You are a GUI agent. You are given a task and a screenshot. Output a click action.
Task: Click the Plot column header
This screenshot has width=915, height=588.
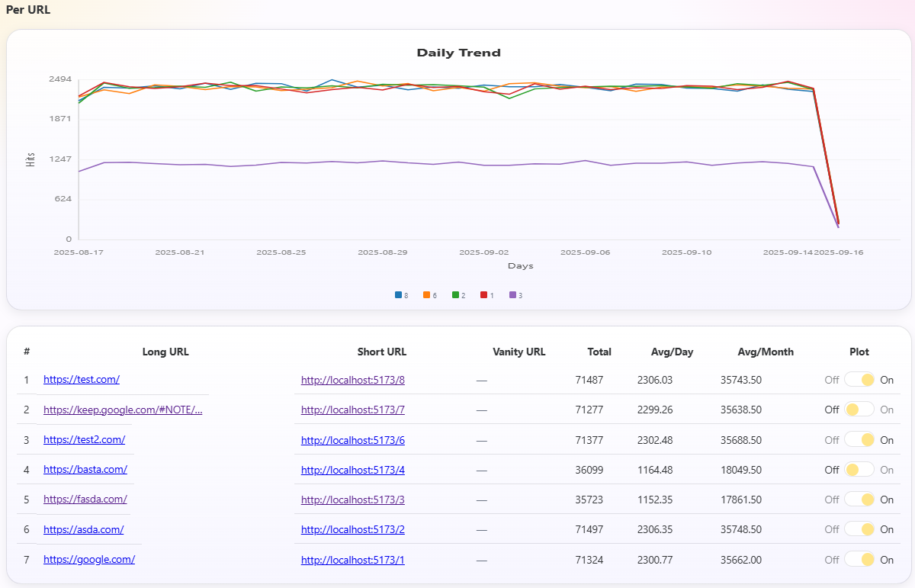pyautogui.click(x=859, y=352)
